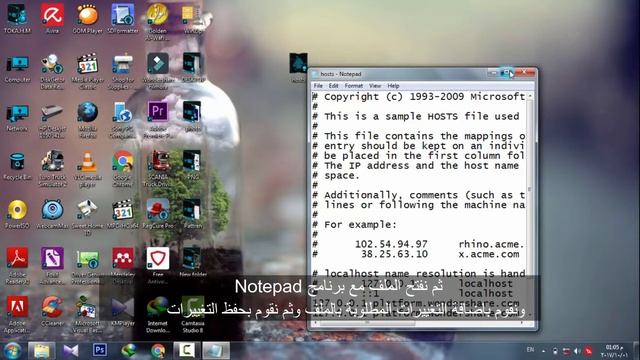The height and width of the screenshot is (360, 640).
Task: Open the Wondershare Filmora desktop shortcut
Action: pyautogui.click(x=158, y=71)
